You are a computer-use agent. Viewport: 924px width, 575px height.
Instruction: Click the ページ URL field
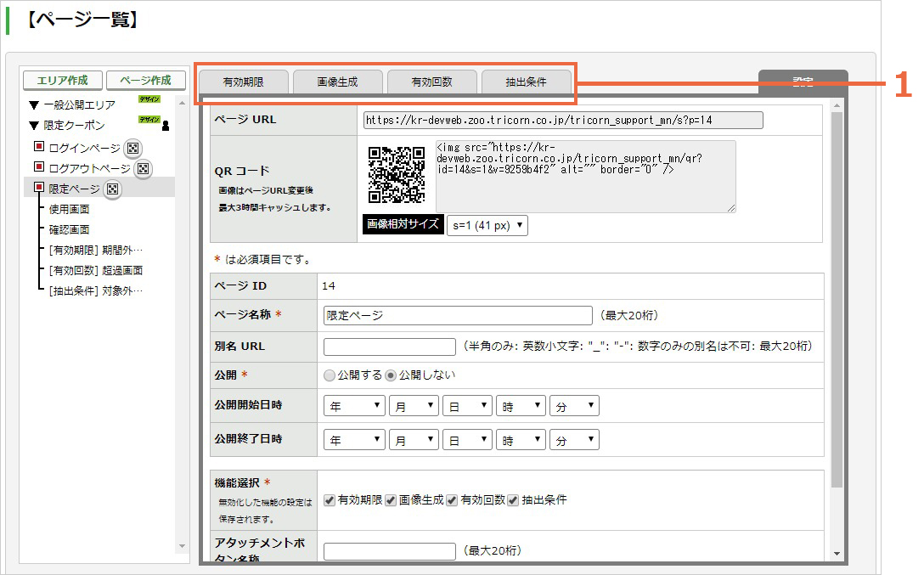(563, 121)
